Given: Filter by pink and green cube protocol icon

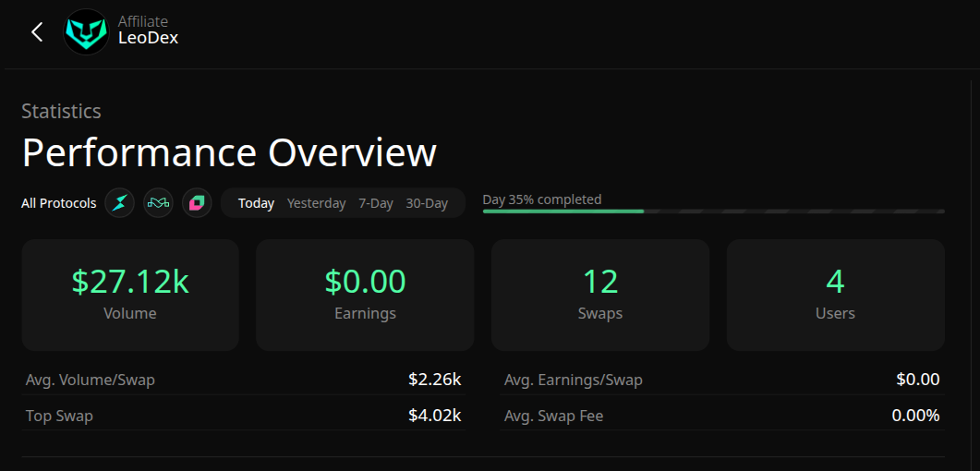Looking at the screenshot, I should point(196,203).
